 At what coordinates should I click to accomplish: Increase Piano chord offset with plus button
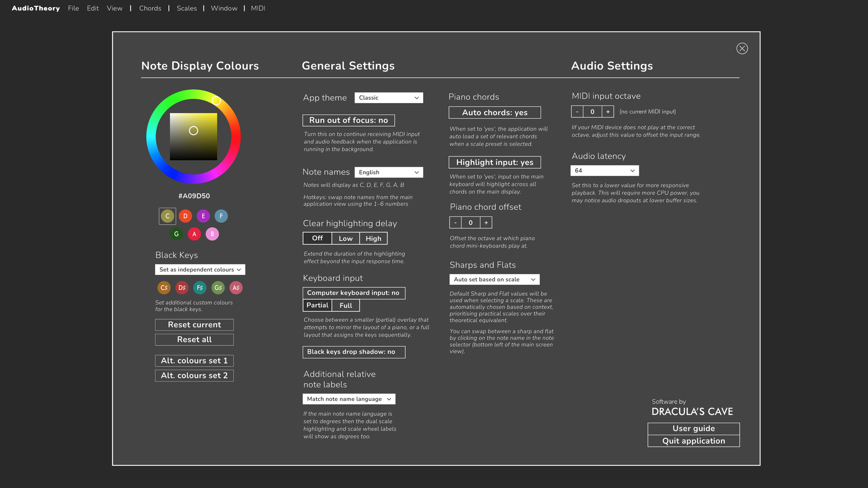tap(486, 222)
